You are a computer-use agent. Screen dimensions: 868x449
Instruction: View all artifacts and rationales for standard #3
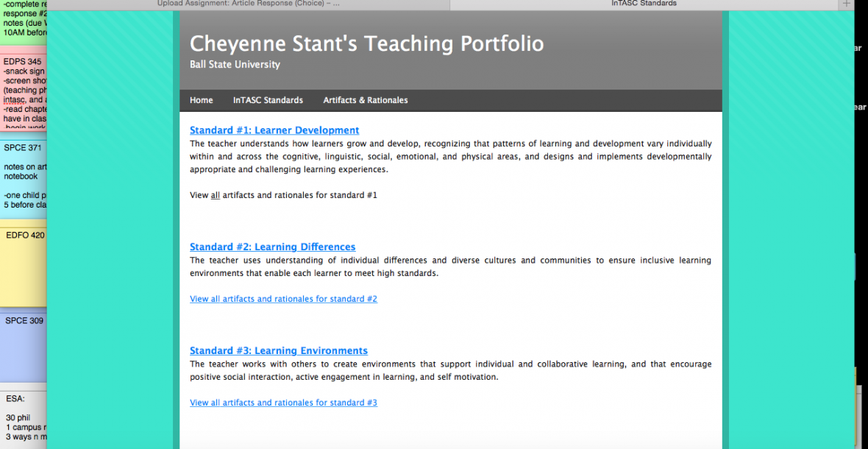[x=283, y=403]
